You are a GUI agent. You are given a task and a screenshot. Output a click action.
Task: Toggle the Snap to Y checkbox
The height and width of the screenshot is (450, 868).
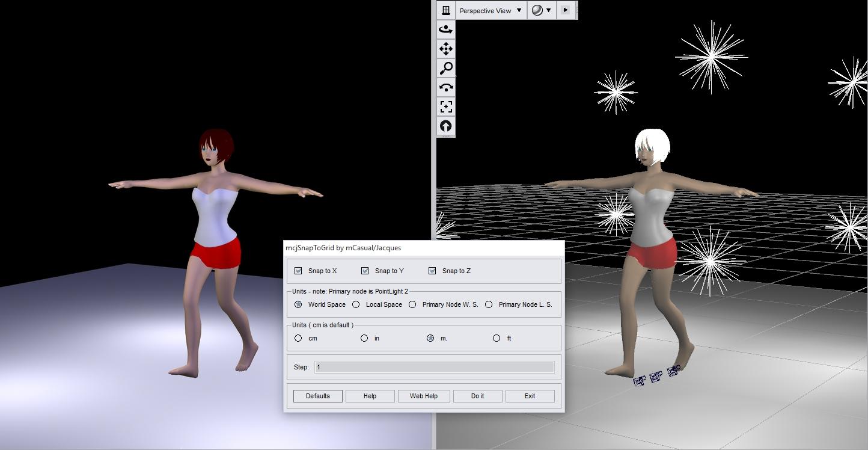[365, 271]
